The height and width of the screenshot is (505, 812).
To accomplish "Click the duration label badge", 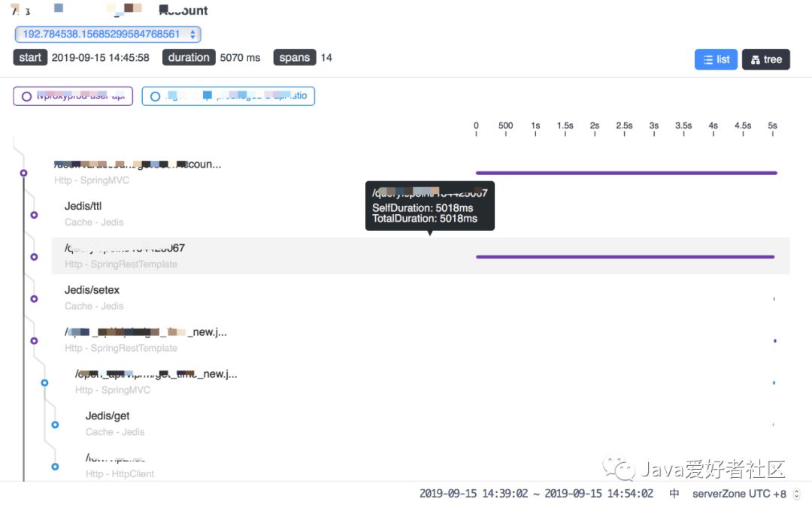I will (x=189, y=57).
